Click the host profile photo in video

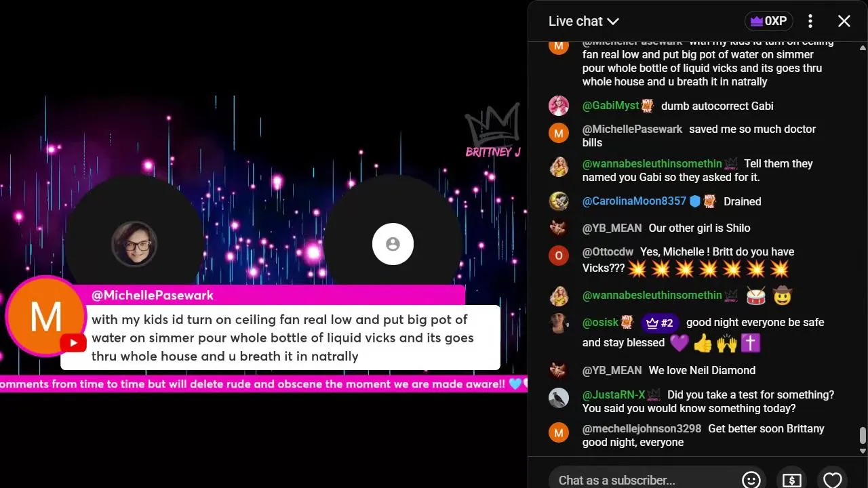[x=134, y=244]
